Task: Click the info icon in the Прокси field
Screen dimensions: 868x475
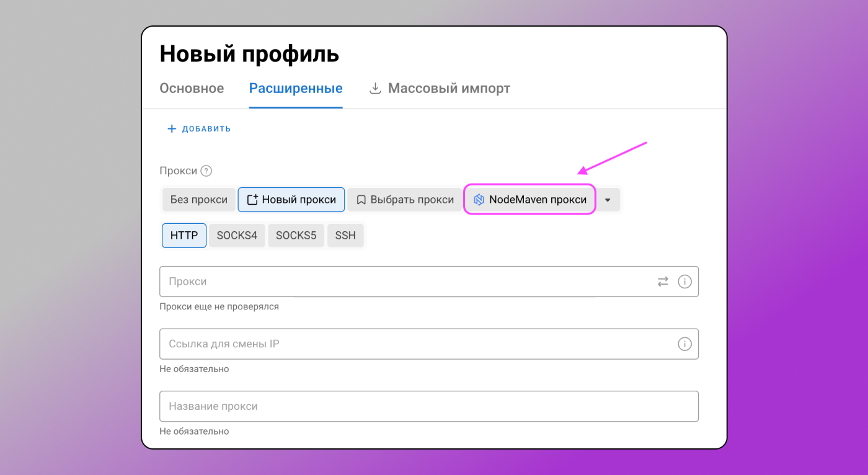Action: click(684, 282)
